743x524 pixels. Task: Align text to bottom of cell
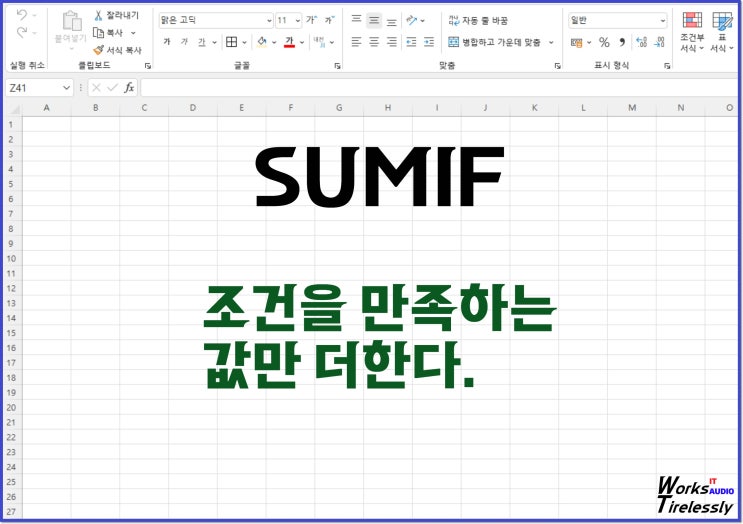(x=391, y=20)
